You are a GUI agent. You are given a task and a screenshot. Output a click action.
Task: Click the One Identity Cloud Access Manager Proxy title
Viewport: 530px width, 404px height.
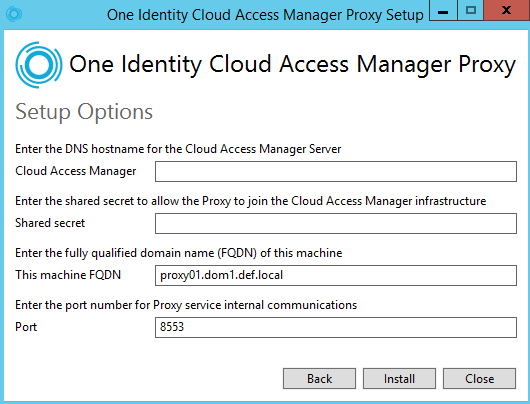(292, 65)
